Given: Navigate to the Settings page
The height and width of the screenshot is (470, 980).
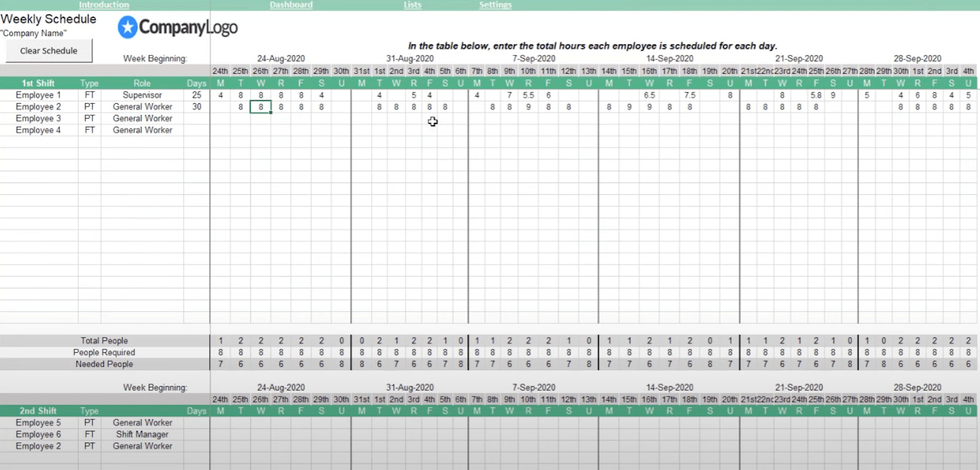Looking at the screenshot, I should pos(495,5).
